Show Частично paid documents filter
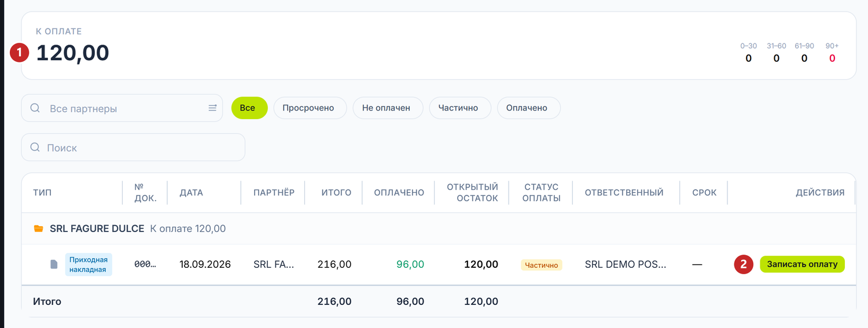Image resolution: width=868 pixels, height=328 pixels. point(460,108)
